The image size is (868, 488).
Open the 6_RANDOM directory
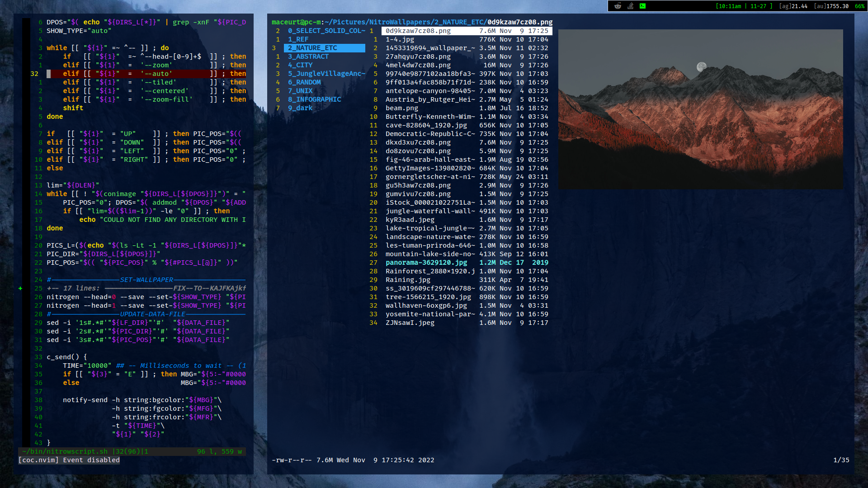[x=304, y=82]
